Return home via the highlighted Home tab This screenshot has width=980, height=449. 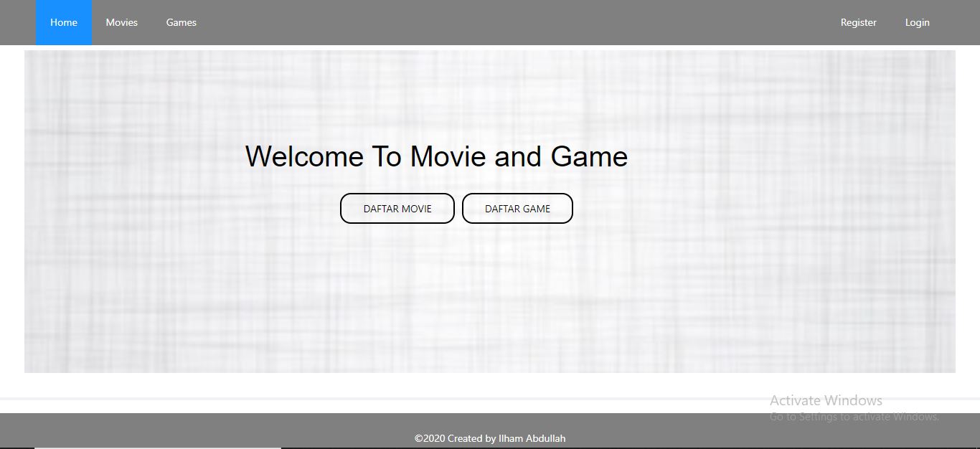(x=63, y=22)
